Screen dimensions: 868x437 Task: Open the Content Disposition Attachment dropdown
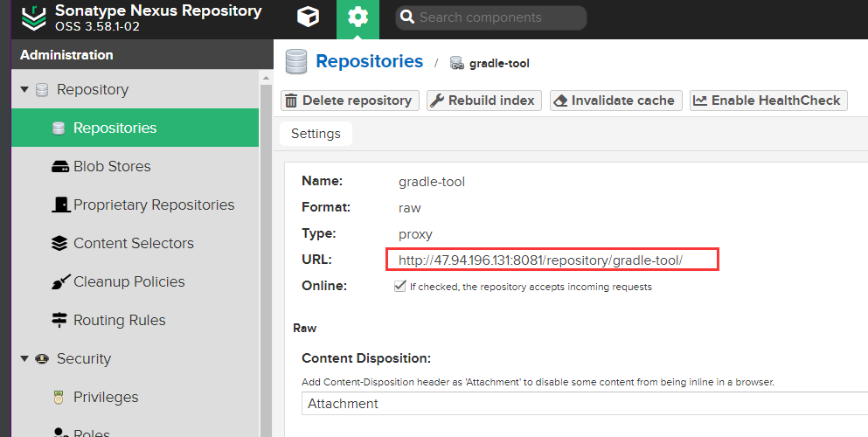click(586, 404)
